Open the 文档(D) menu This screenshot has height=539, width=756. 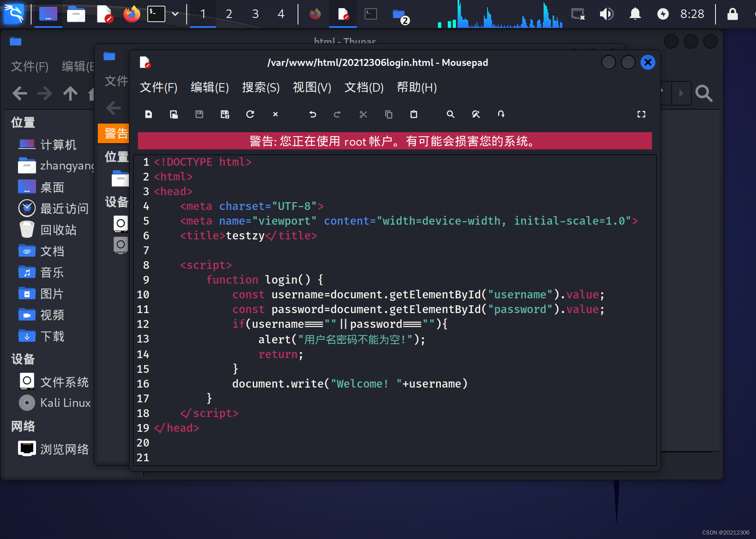pos(364,87)
